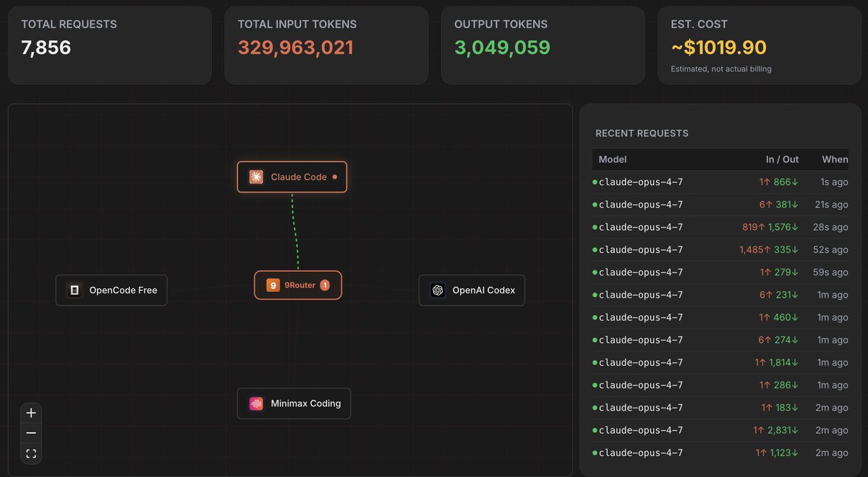Open the request from 28s ago
868x477 pixels.
720,227
